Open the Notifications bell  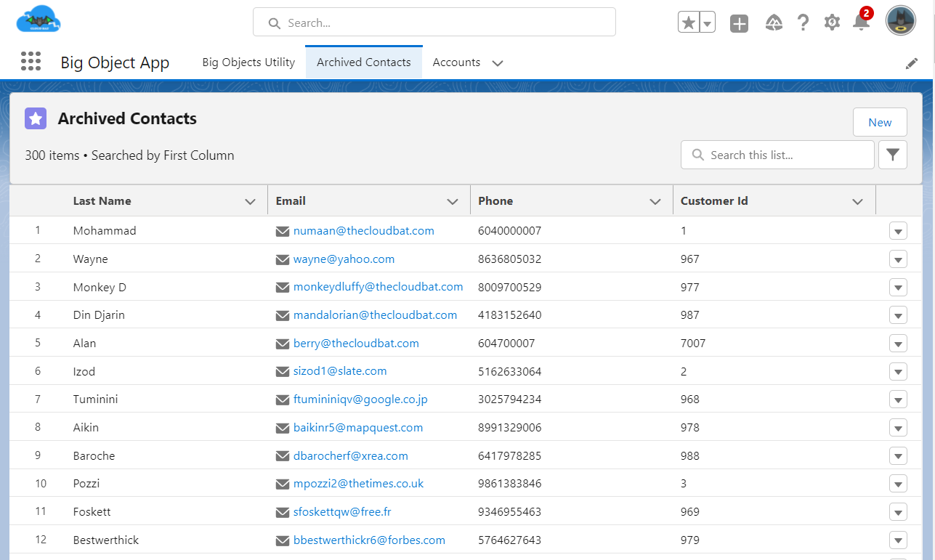(861, 23)
